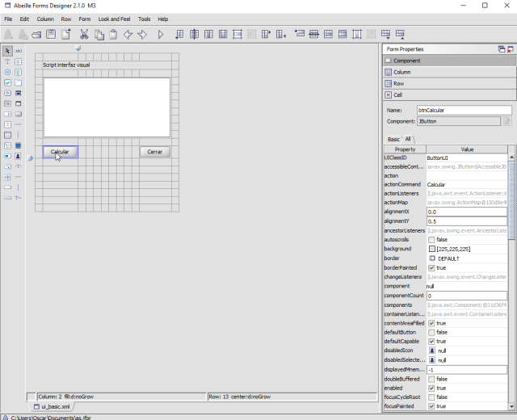Click the Paste clipboard toolbar icon
Screen dimensions: 517x420
click(x=113, y=34)
